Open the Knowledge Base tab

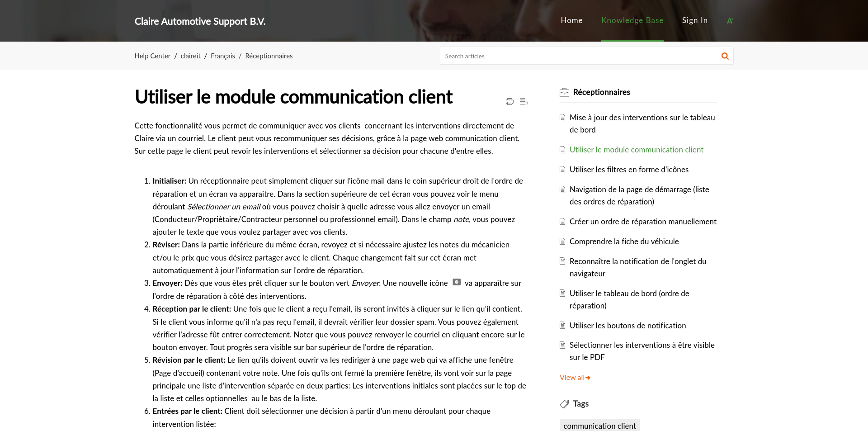tap(632, 20)
